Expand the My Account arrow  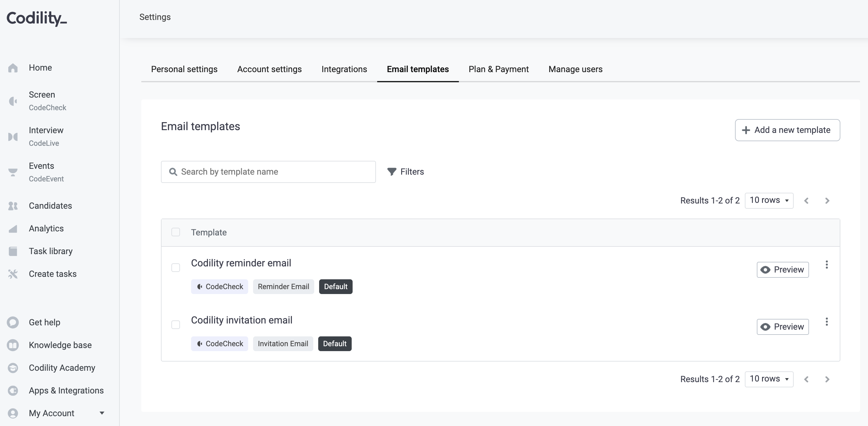pyautogui.click(x=102, y=413)
